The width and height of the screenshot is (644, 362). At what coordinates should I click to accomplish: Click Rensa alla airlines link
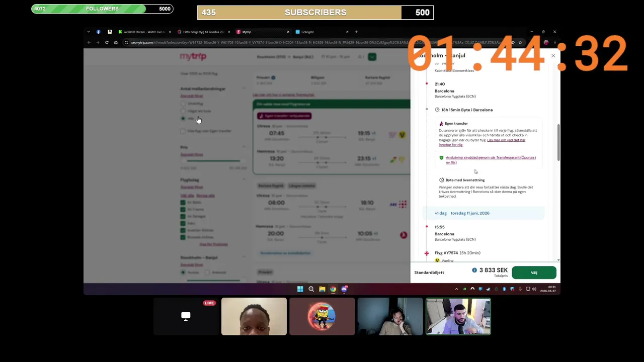205,195
